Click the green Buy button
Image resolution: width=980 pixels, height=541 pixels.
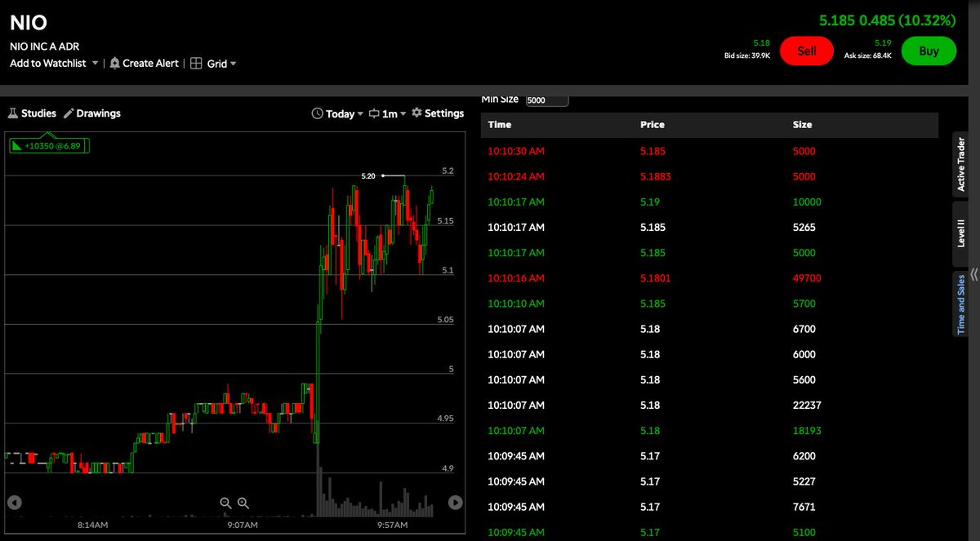tap(929, 51)
